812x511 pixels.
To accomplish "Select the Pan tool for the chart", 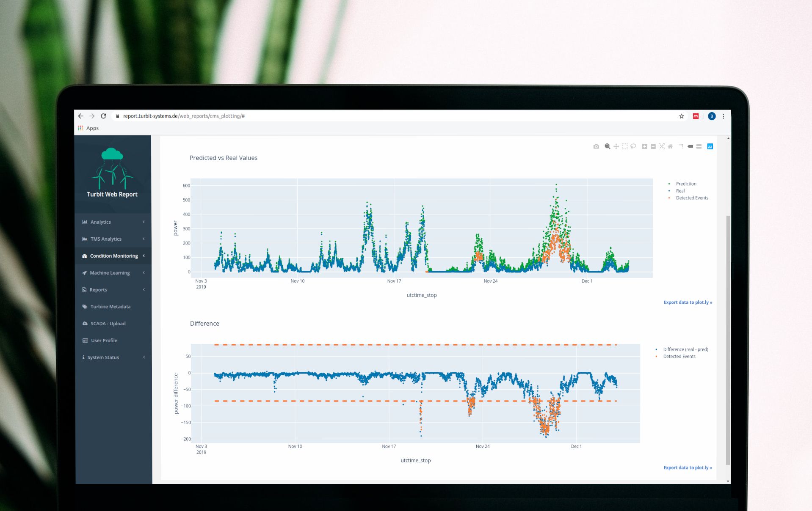I will point(616,146).
